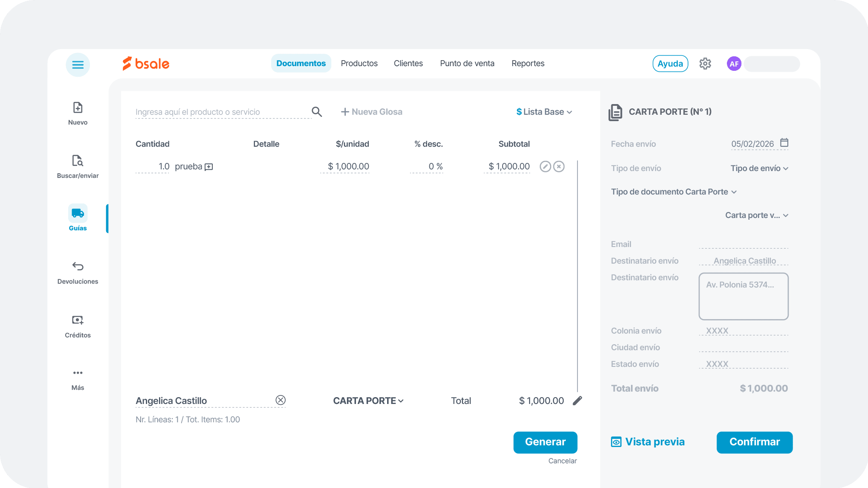Open Devoluciones from sidebar

78,267
